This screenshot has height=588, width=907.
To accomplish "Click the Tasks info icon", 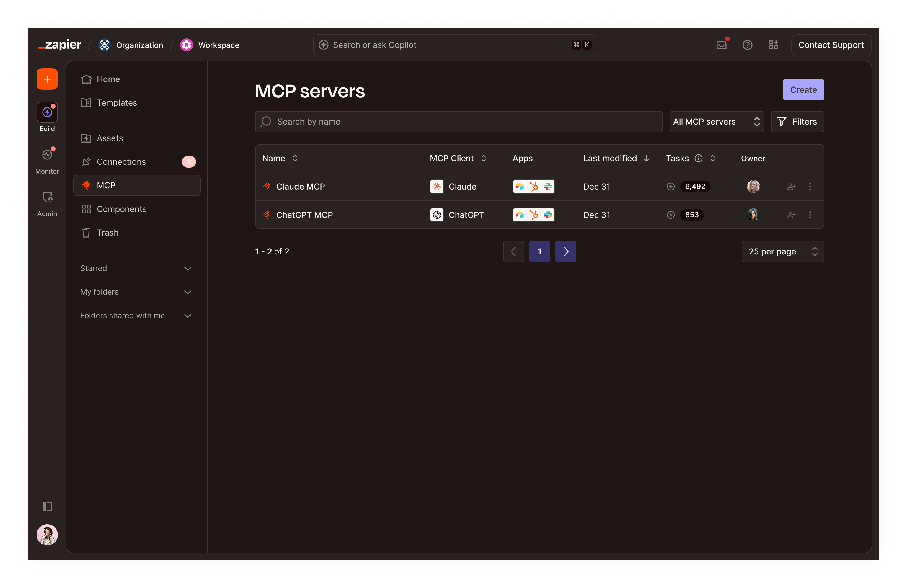I will click(x=698, y=158).
